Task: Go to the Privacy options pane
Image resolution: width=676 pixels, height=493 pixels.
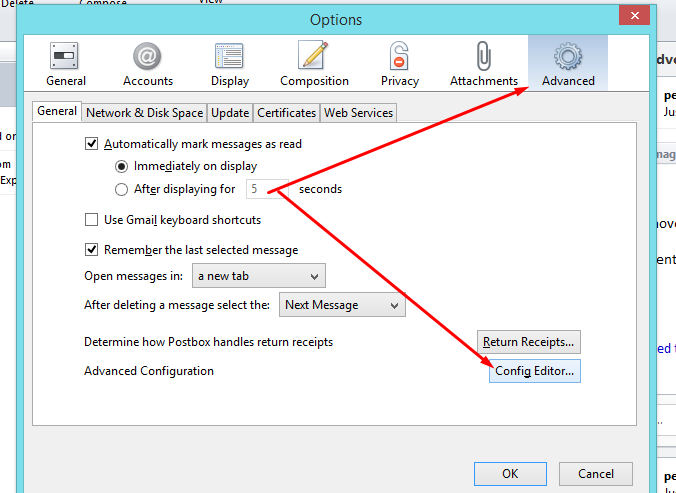Action: point(400,63)
